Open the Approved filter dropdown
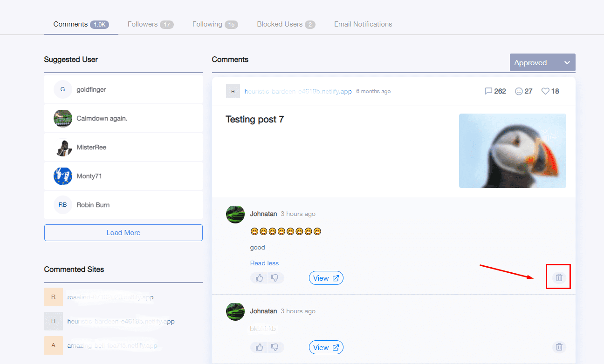The width and height of the screenshot is (604, 364). (542, 62)
